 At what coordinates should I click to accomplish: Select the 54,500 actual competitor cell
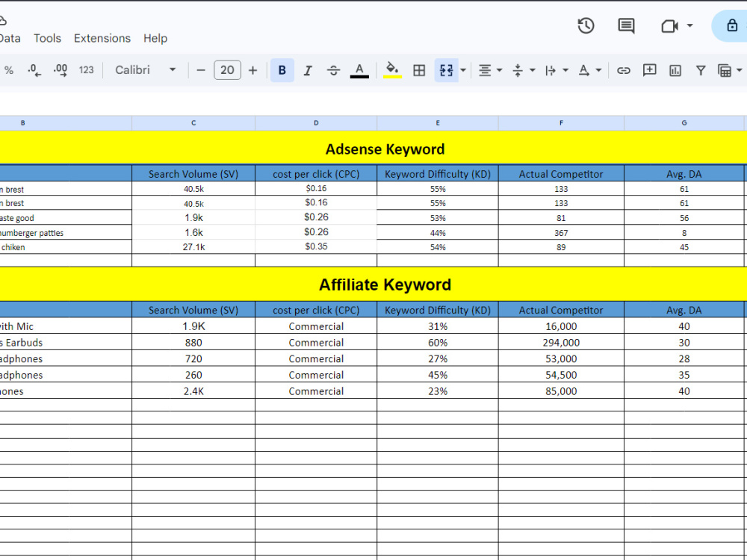click(x=561, y=375)
